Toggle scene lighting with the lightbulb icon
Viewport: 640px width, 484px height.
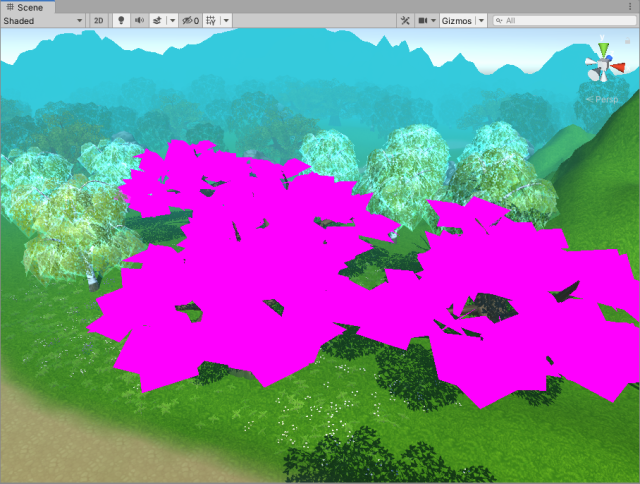click(121, 20)
